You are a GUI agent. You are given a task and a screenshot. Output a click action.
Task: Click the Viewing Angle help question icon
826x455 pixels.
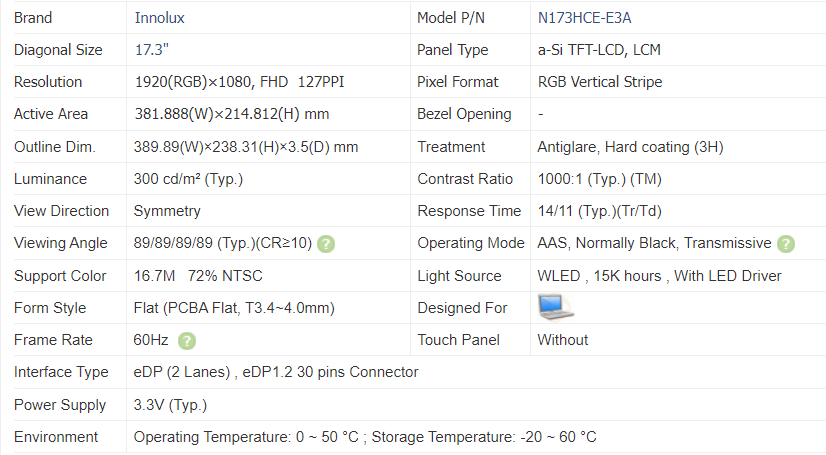click(x=326, y=244)
